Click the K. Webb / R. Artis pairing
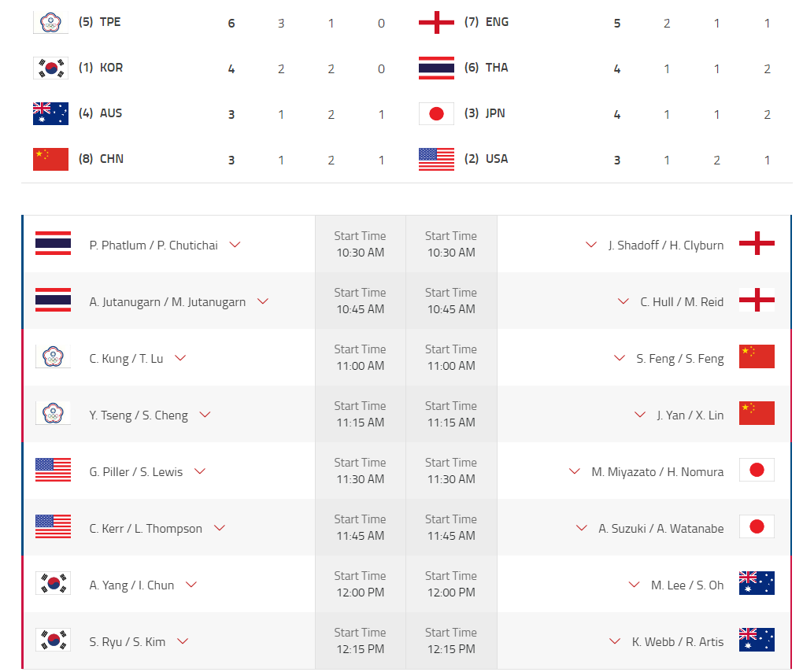 pyautogui.click(x=678, y=642)
